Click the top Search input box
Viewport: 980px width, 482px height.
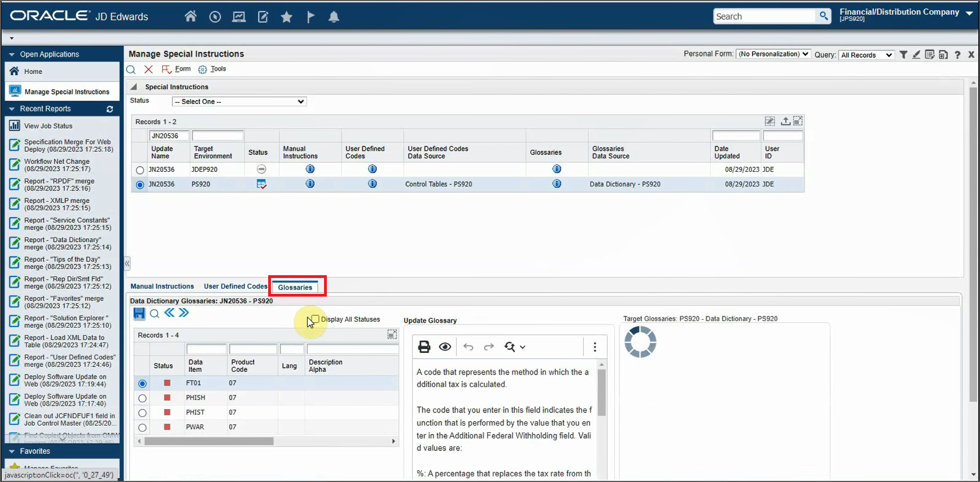click(765, 16)
